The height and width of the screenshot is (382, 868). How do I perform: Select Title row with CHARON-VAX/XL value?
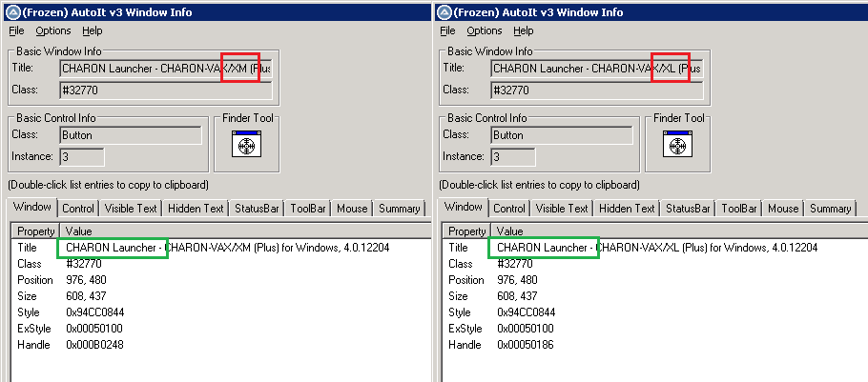[655, 248]
